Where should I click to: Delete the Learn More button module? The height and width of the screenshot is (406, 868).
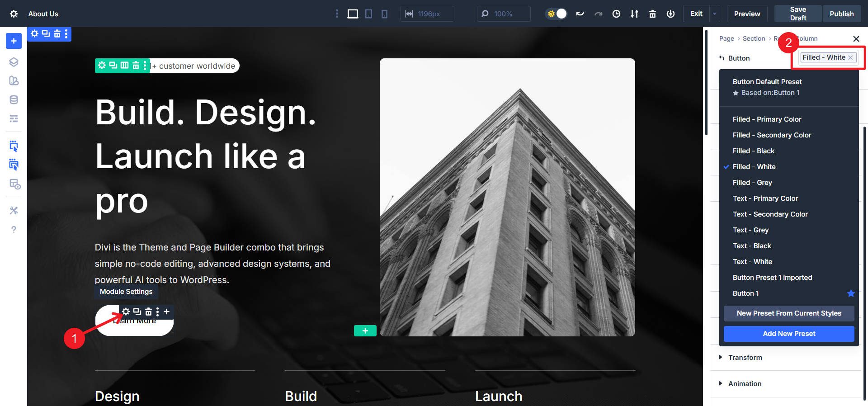coord(148,312)
